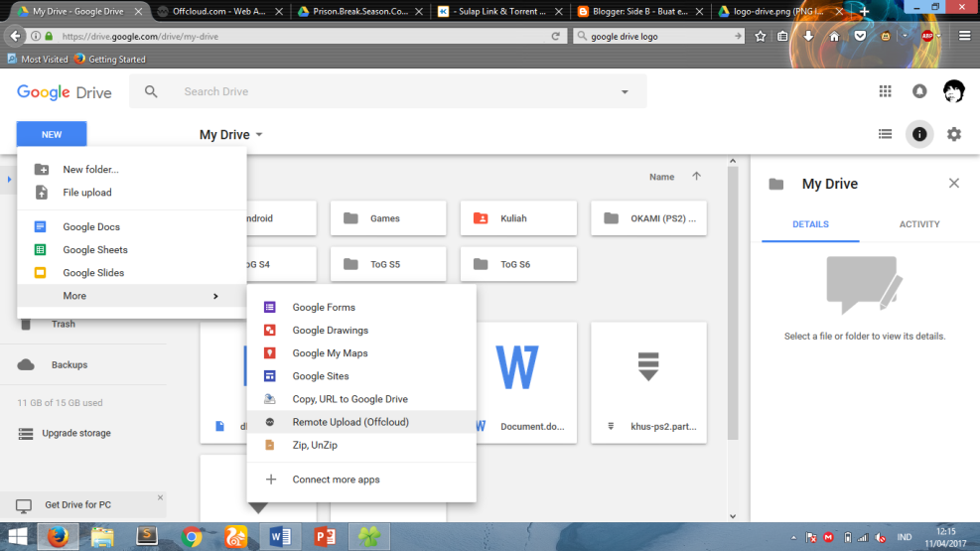Click the Name sort column label
This screenshot has height=551, width=980.
661,177
